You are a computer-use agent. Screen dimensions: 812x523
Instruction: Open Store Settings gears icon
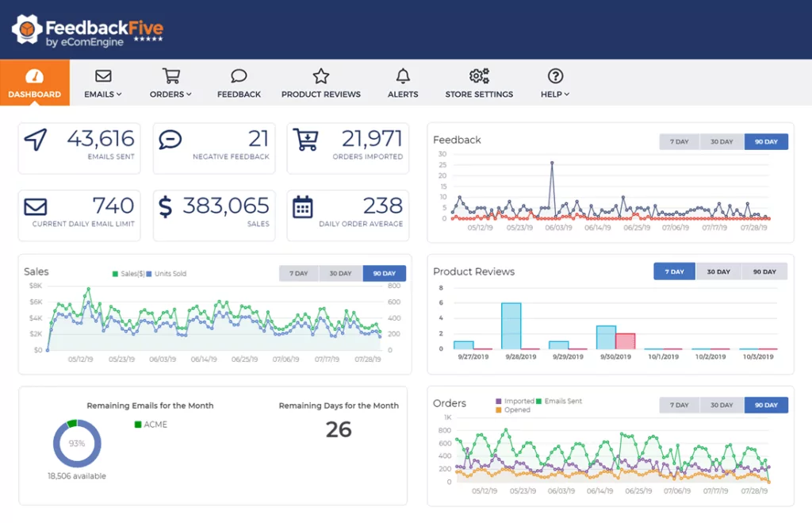(479, 76)
